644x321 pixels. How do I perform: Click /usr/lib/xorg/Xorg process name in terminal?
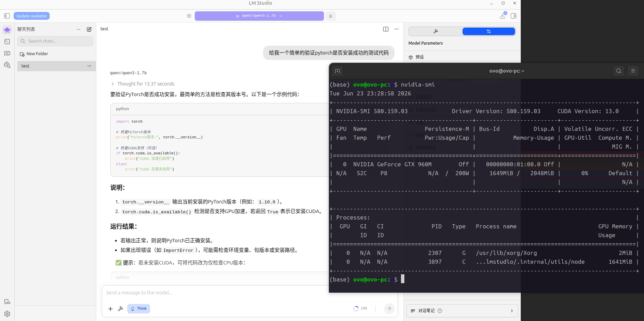(x=506, y=253)
